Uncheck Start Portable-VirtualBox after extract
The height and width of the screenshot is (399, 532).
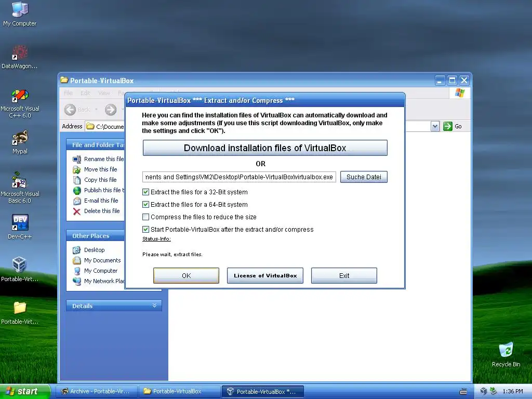(x=145, y=229)
